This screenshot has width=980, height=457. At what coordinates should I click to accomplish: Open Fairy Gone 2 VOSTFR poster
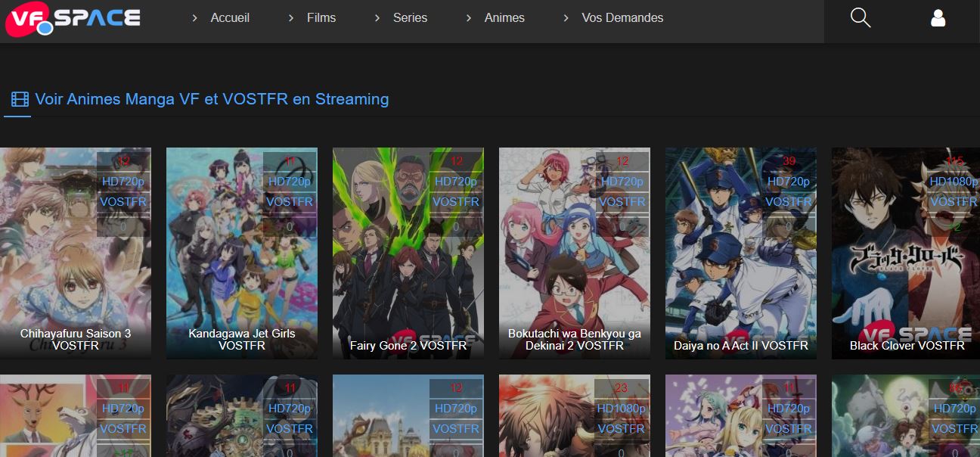tap(408, 253)
